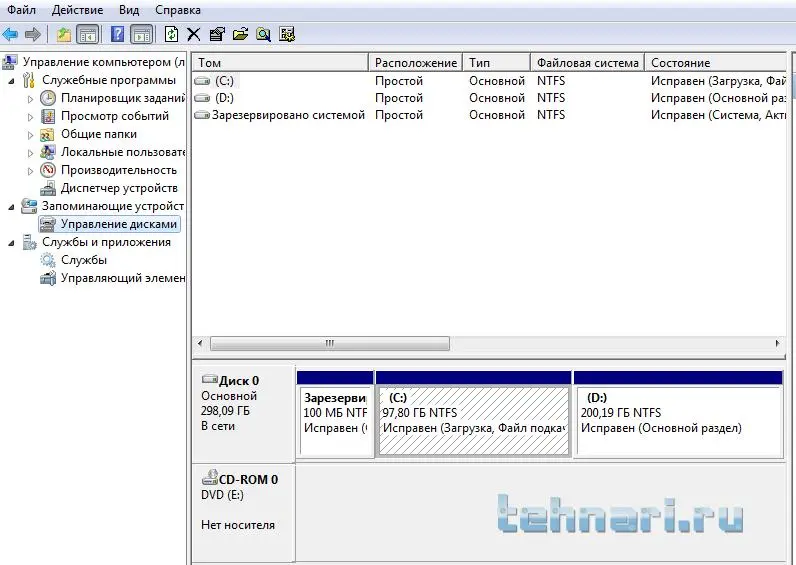Select CD-ROM 0 DVD (E:) drive
Viewport: 796px width, 565px height.
[x=244, y=512]
